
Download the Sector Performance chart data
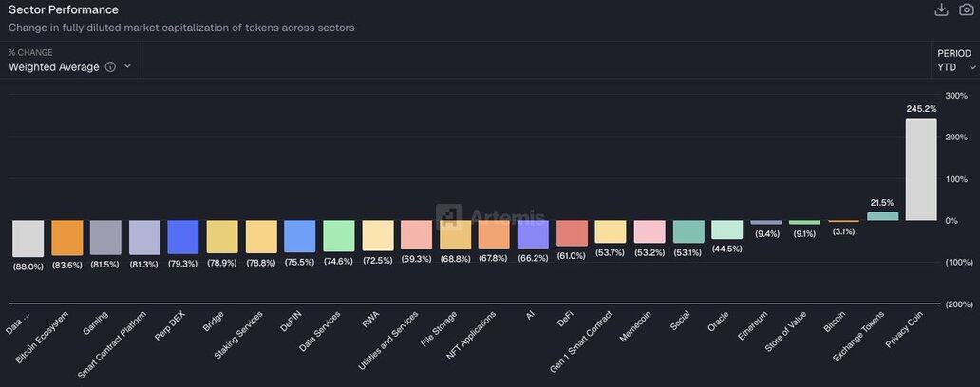[941, 9]
